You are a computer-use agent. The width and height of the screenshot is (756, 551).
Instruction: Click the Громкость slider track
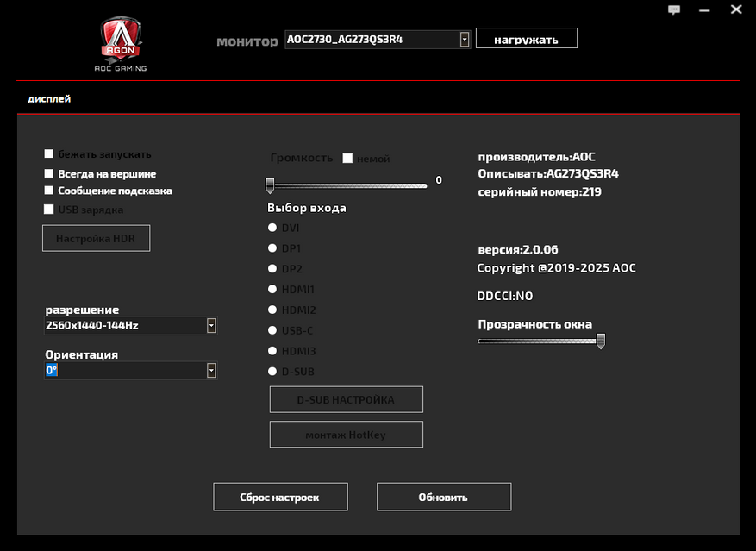click(347, 185)
